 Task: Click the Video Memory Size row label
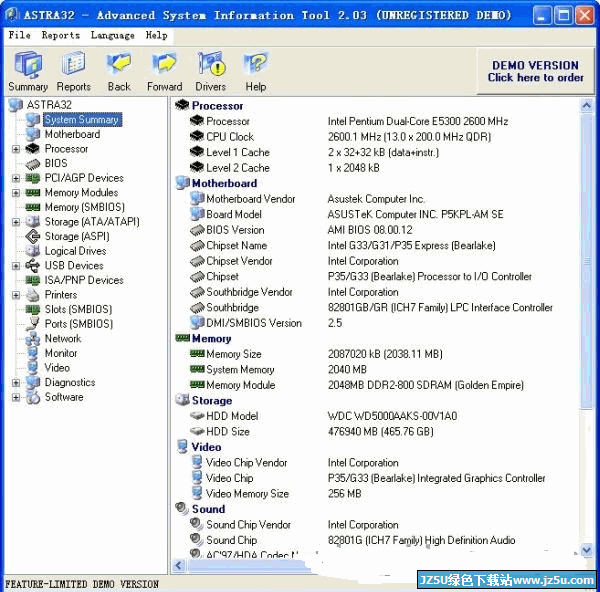pos(247,494)
